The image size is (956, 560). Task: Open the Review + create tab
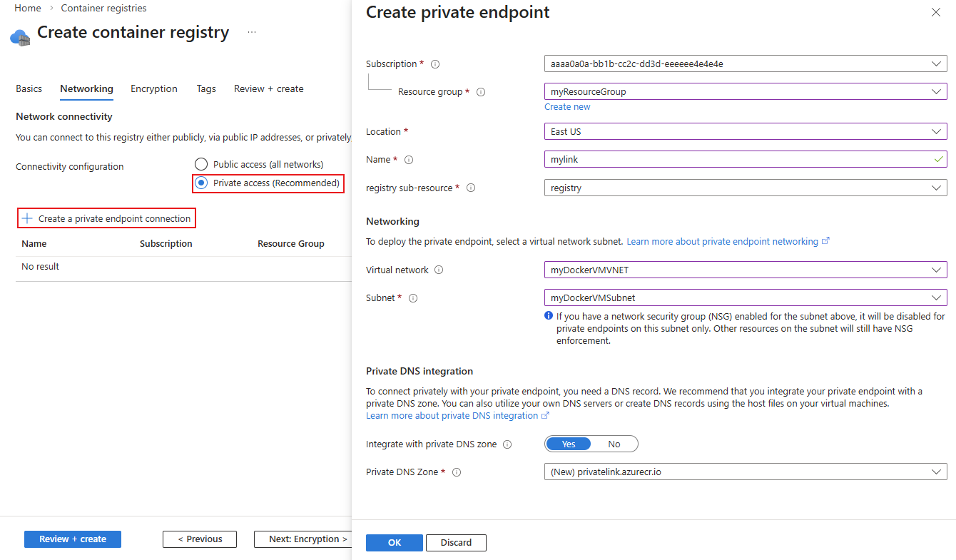(x=268, y=89)
